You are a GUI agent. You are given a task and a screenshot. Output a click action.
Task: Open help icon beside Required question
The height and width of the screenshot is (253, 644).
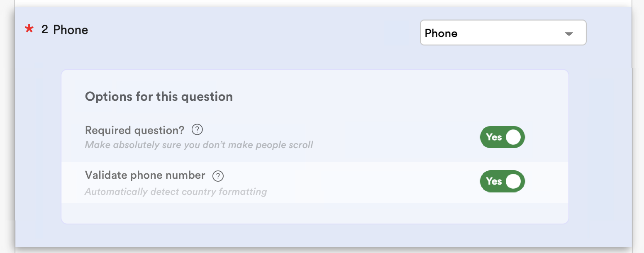[x=197, y=130]
